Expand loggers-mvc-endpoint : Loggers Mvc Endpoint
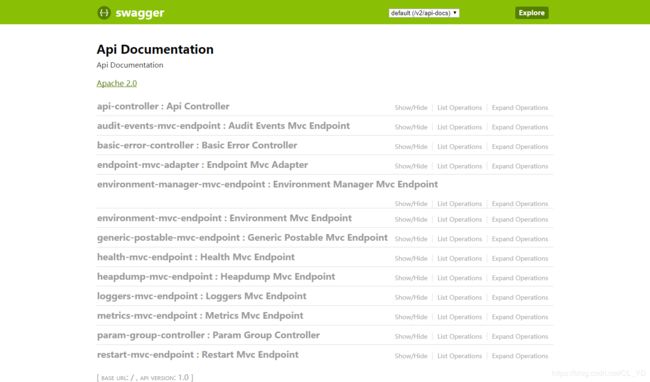The width and height of the screenshot is (650, 382). click(201, 296)
